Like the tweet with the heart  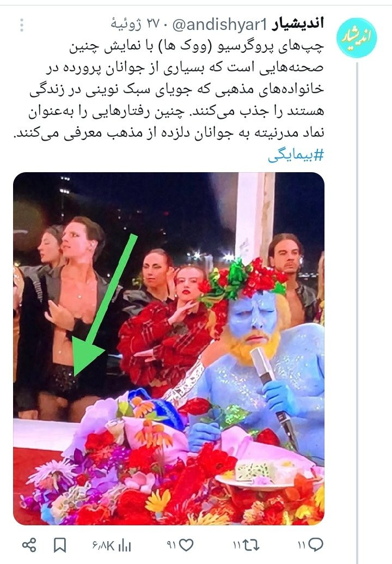(x=186, y=545)
